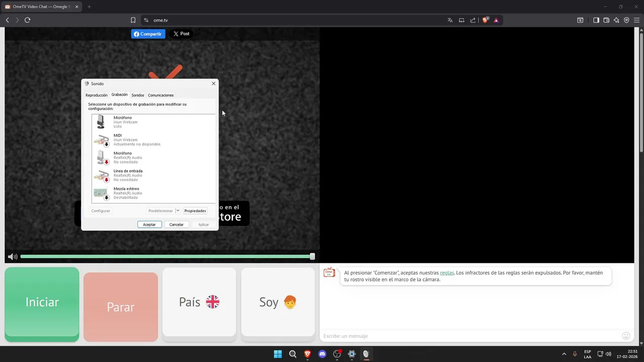The height and width of the screenshot is (362, 644).
Task: Open a new browser tab with the plus button
Action: pos(89,7)
